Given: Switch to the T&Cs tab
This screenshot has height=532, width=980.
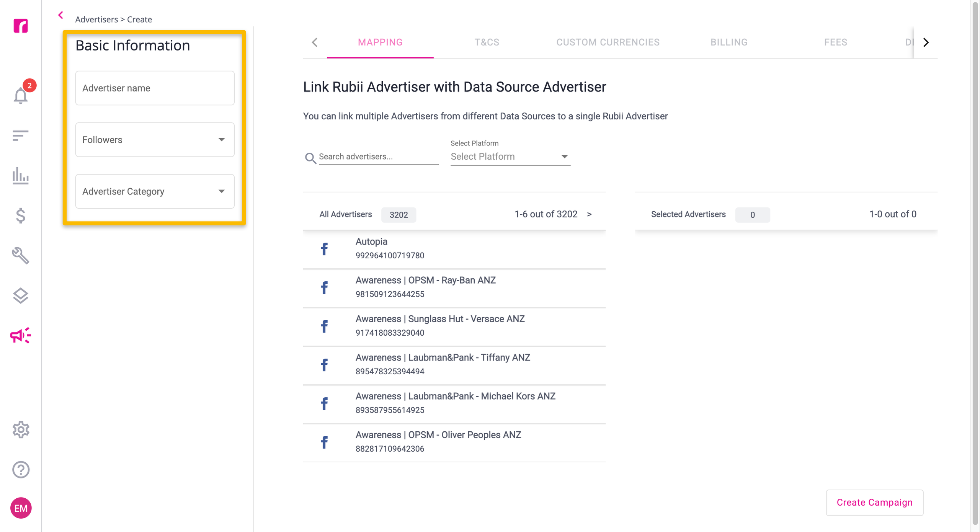Looking at the screenshot, I should tap(487, 42).
